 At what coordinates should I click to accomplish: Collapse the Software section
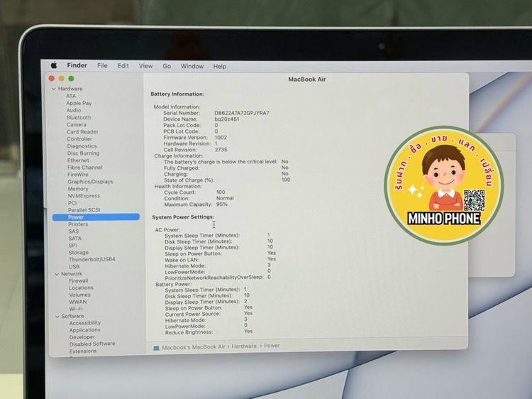pos(57,317)
